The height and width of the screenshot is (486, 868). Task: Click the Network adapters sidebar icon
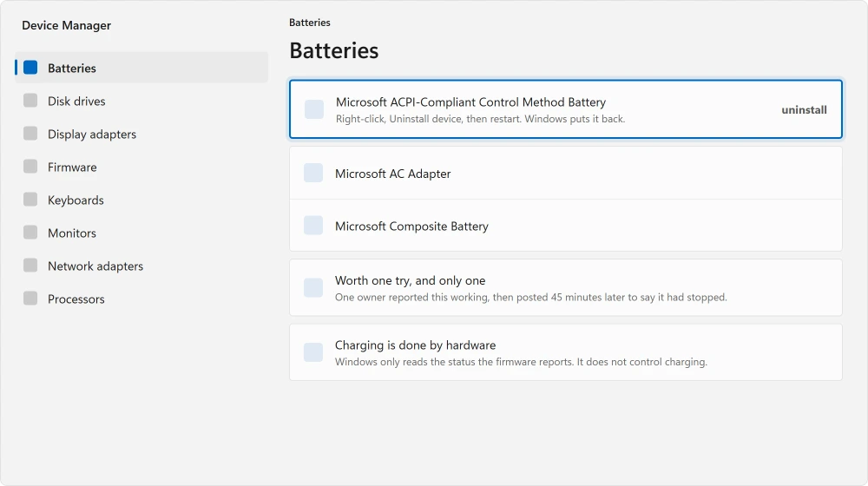point(30,266)
